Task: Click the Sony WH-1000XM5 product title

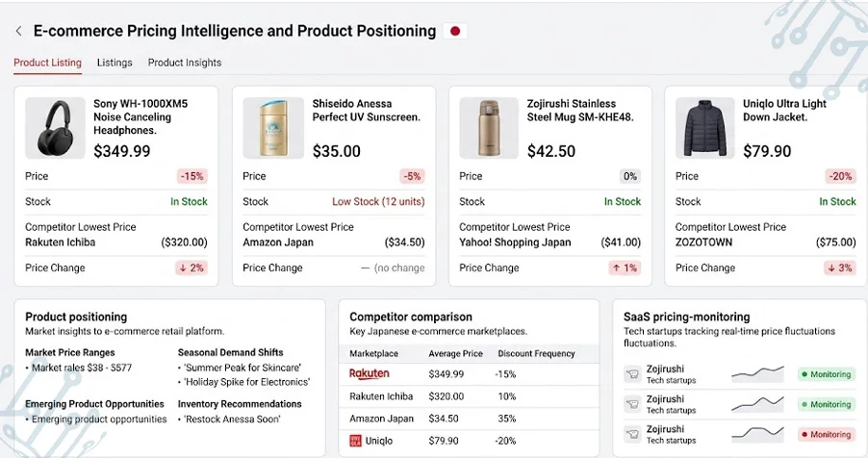Action: pyautogui.click(x=140, y=116)
